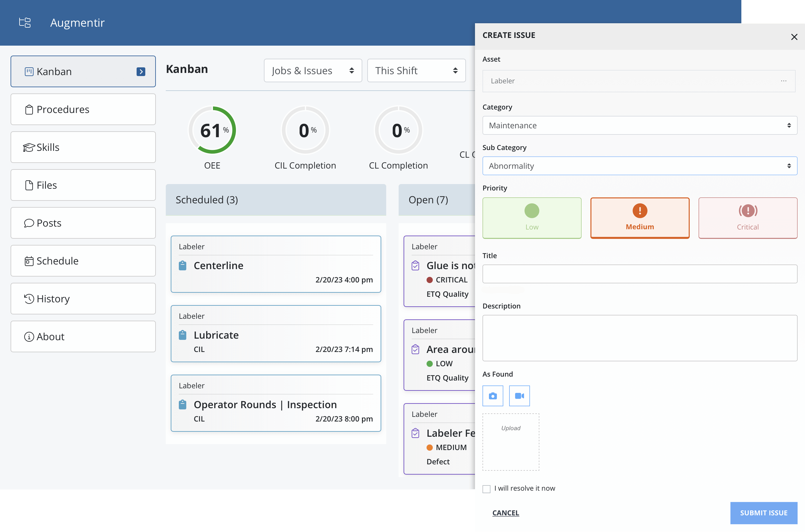Click the Augmentir workflow logo icon
The width and height of the screenshot is (805, 532).
click(x=25, y=22)
